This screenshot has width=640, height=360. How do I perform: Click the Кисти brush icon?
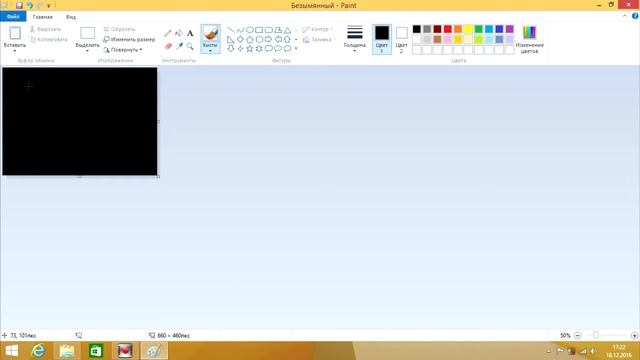210,33
